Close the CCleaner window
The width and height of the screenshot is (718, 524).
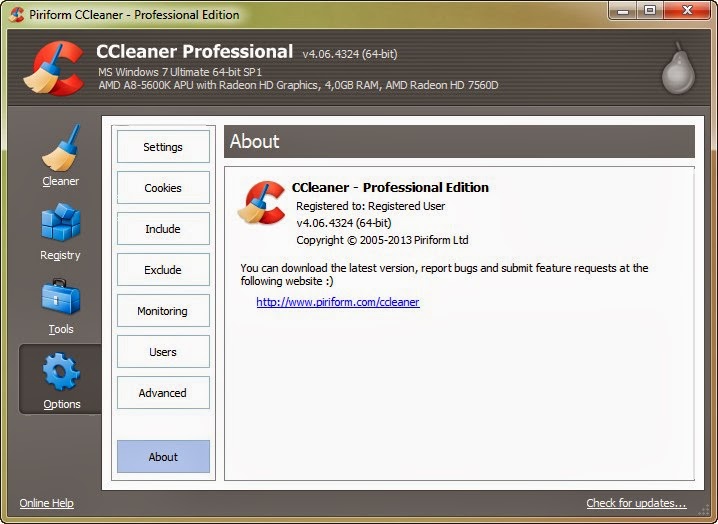point(687,11)
